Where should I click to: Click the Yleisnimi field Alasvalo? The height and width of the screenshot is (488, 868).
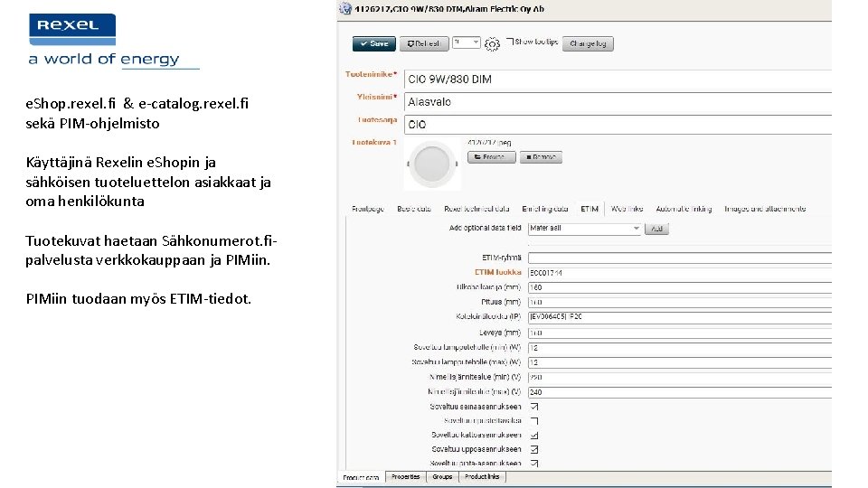(618, 102)
